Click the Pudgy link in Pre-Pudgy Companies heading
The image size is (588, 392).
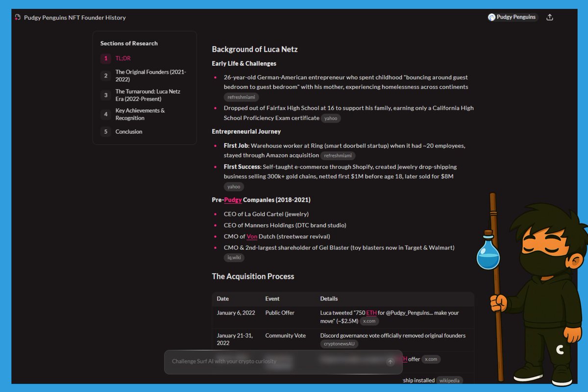[233, 200]
